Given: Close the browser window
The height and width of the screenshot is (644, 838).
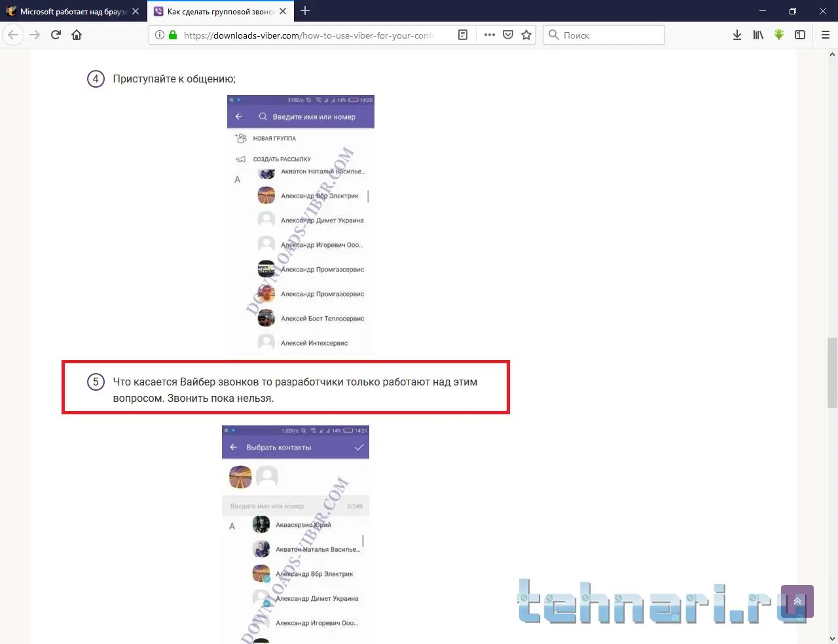Looking at the screenshot, I should (823, 10).
